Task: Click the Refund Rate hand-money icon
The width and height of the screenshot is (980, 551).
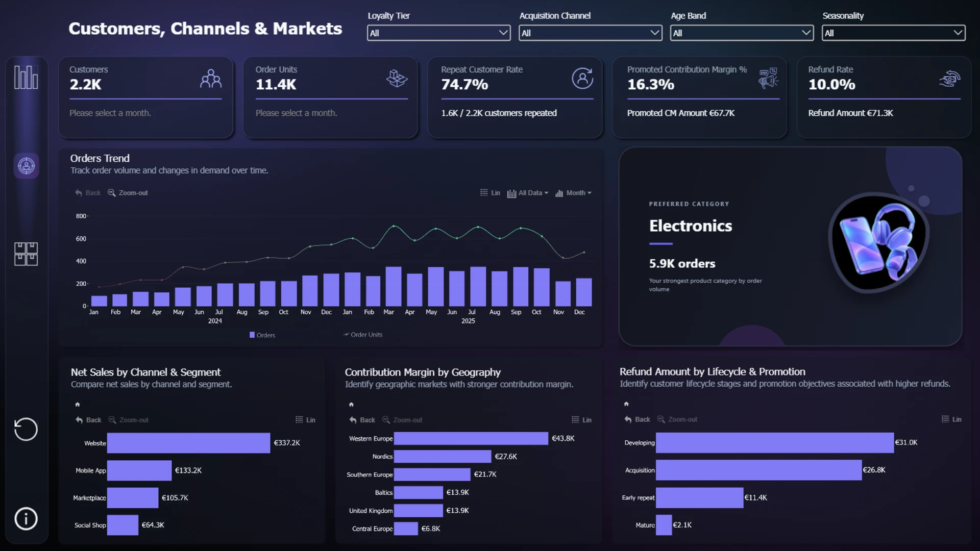Action: point(950,79)
